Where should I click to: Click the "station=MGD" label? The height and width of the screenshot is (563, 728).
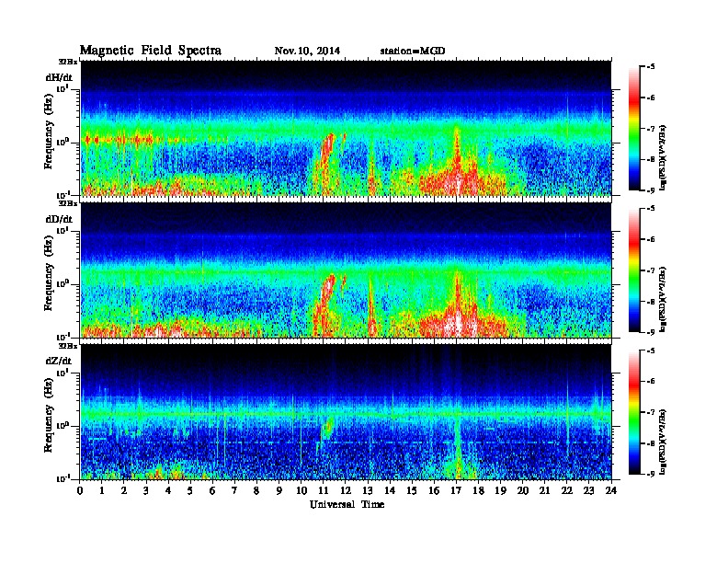click(x=413, y=51)
